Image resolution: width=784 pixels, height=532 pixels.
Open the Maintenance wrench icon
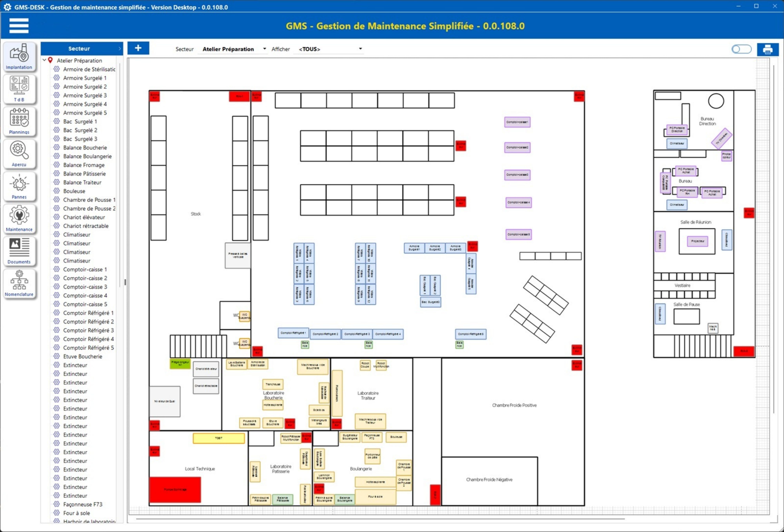(19, 218)
